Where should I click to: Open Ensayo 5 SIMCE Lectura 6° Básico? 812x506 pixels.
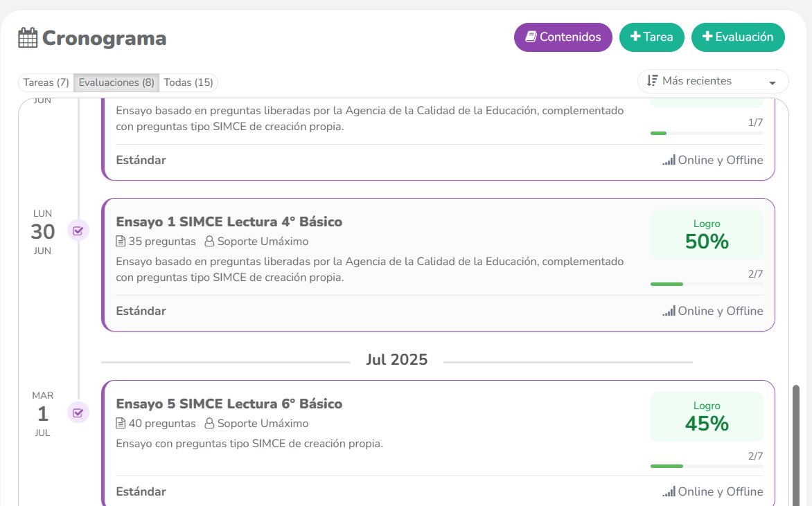tap(229, 404)
